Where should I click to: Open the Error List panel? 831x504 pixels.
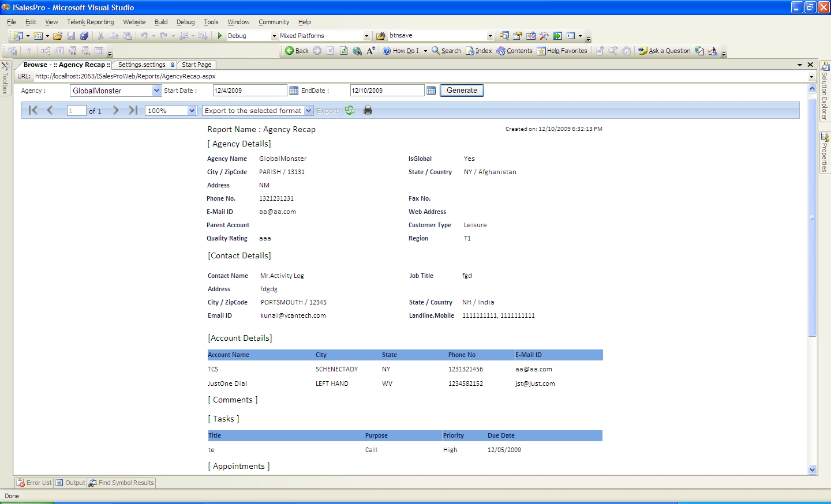[34, 483]
